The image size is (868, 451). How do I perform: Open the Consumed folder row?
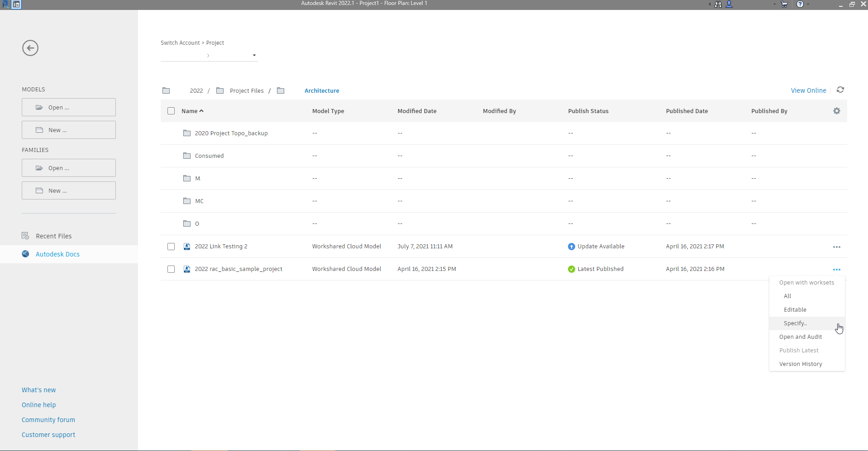(x=504, y=156)
